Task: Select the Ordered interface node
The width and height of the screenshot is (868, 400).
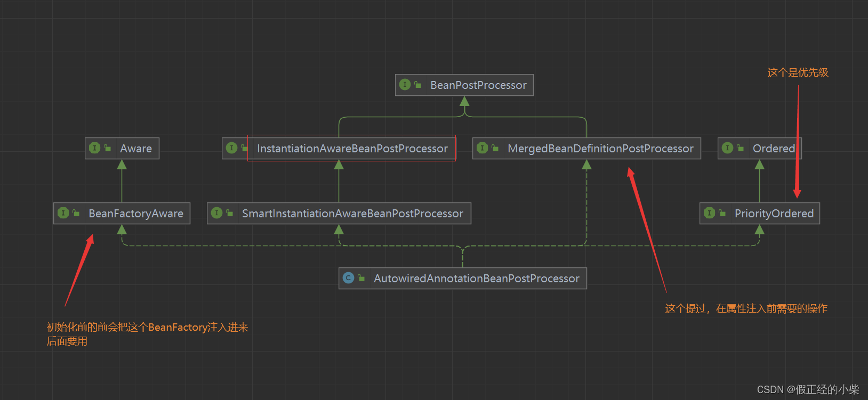Action: pos(759,149)
